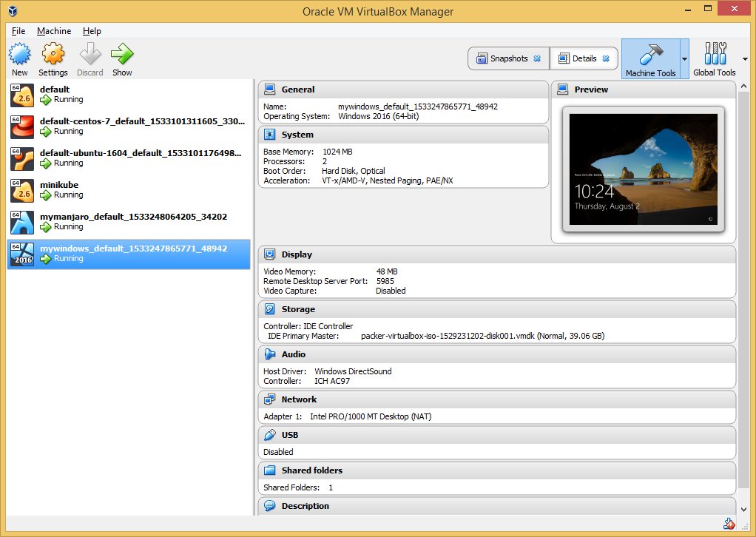Click the green Show arrow icon
Image resolution: width=756 pixels, height=537 pixels.
[122, 54]
